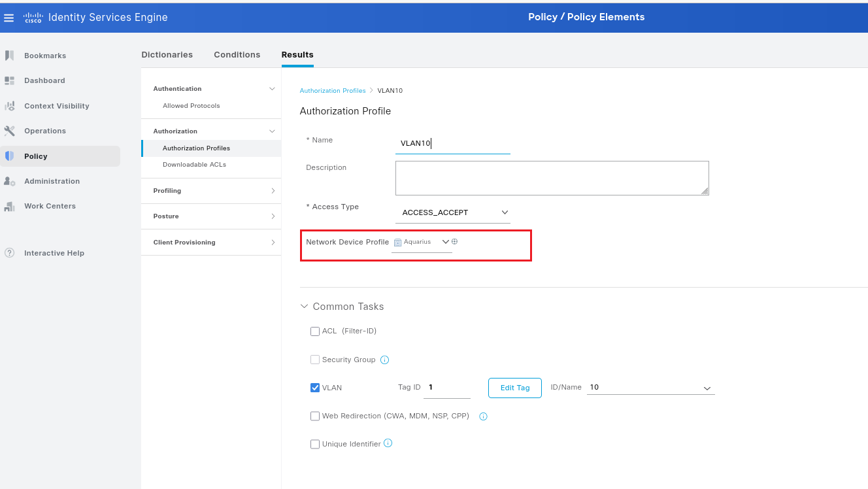Screen dimensions: 868x489
Task: Click the Security Group info icon
Action: [384, 360]
